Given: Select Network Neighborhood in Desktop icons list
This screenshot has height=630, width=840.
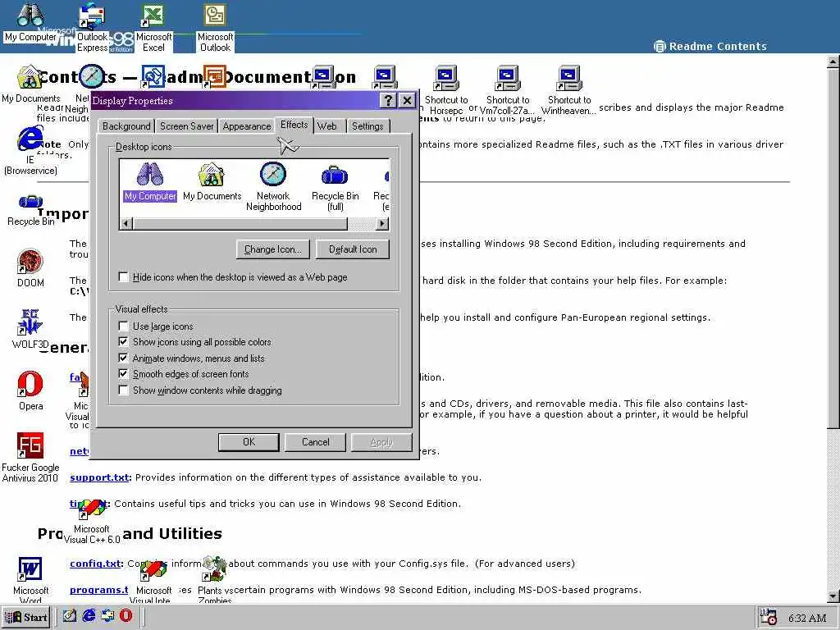Looking at the screenshot, I should (273, 186).
